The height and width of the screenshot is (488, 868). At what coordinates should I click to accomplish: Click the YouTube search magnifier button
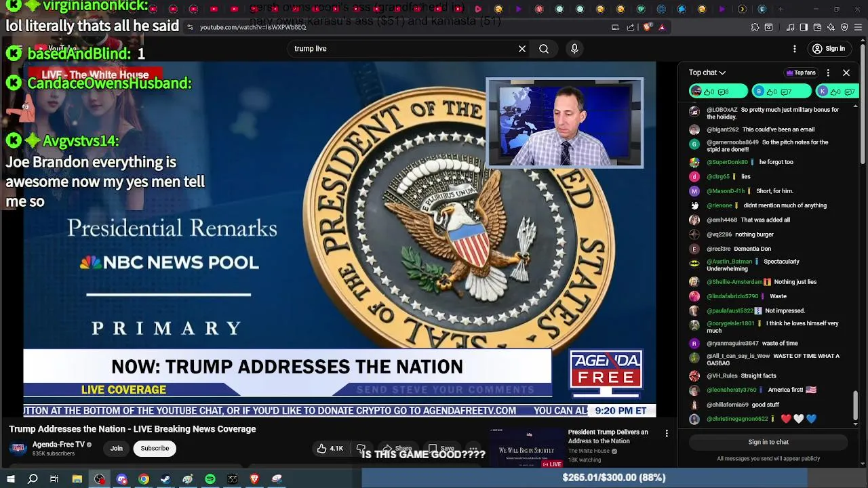click(544, 49)
